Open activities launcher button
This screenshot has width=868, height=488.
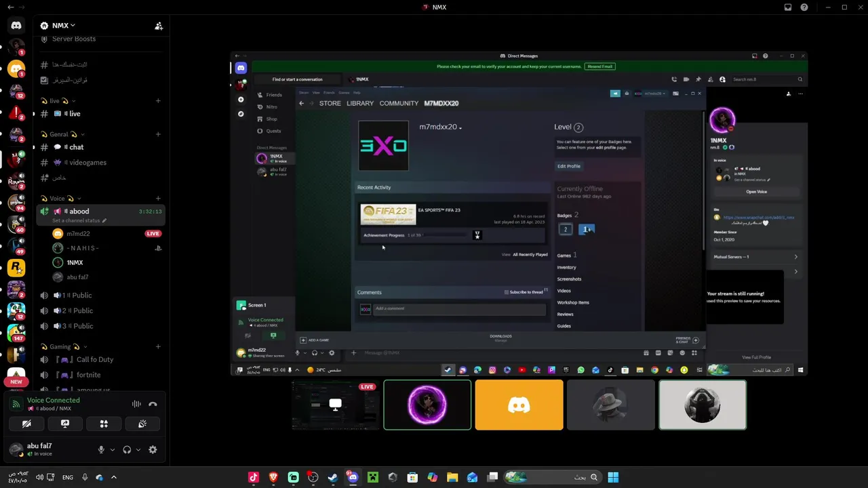pos(104,424)
